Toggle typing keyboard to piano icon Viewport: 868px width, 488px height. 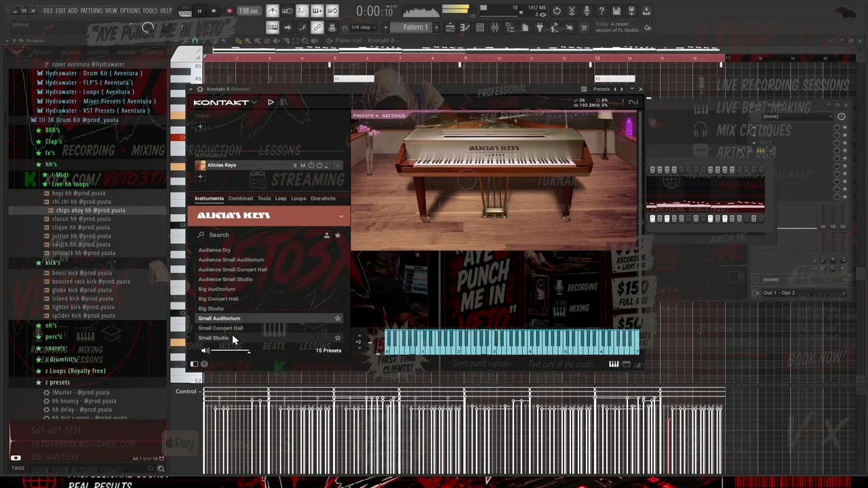click(x=272, y=28)
